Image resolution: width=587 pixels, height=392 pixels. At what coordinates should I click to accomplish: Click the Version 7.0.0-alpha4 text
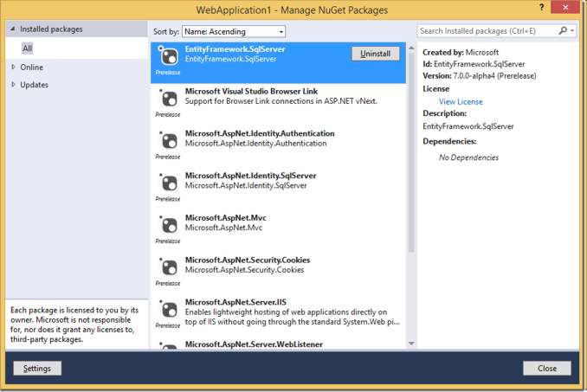pyautogui.click(x=479, y=76)
